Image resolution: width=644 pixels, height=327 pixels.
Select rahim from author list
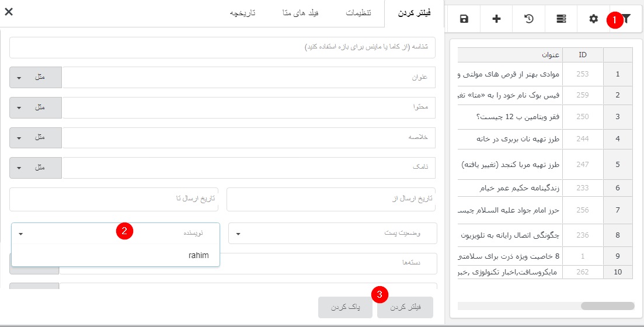click(199, 255)
